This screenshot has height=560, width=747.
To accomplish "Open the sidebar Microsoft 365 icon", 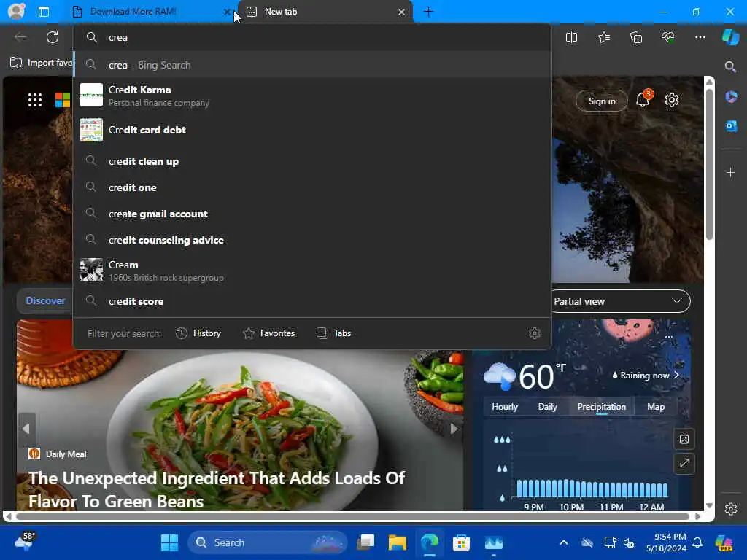I will point(731,97).
